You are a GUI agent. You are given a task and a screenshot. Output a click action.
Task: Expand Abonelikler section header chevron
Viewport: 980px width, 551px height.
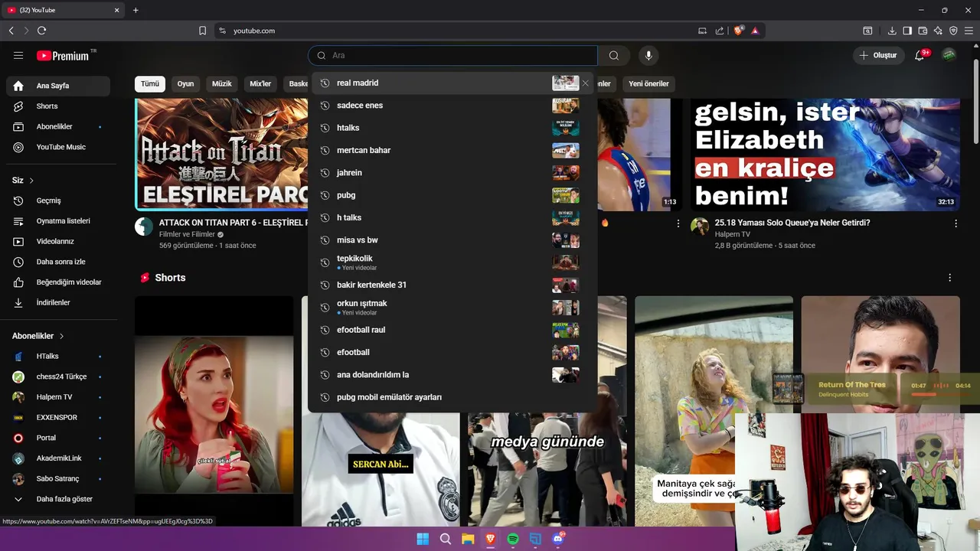click(x=62, y=336)
